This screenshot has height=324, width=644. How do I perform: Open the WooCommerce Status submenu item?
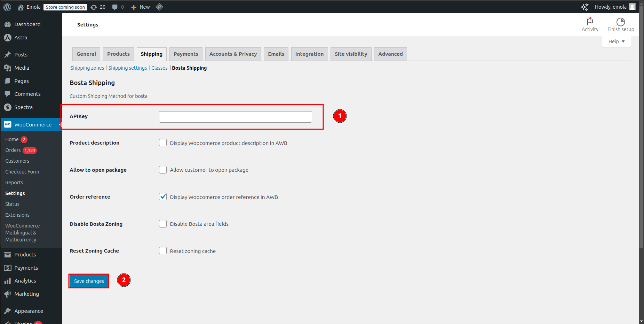click(x=12, y=204)
